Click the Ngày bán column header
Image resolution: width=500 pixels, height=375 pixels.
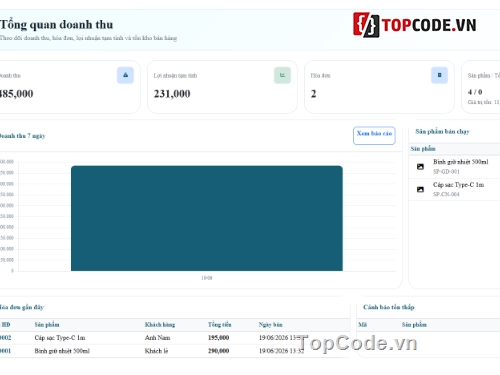tap(270, 325)
